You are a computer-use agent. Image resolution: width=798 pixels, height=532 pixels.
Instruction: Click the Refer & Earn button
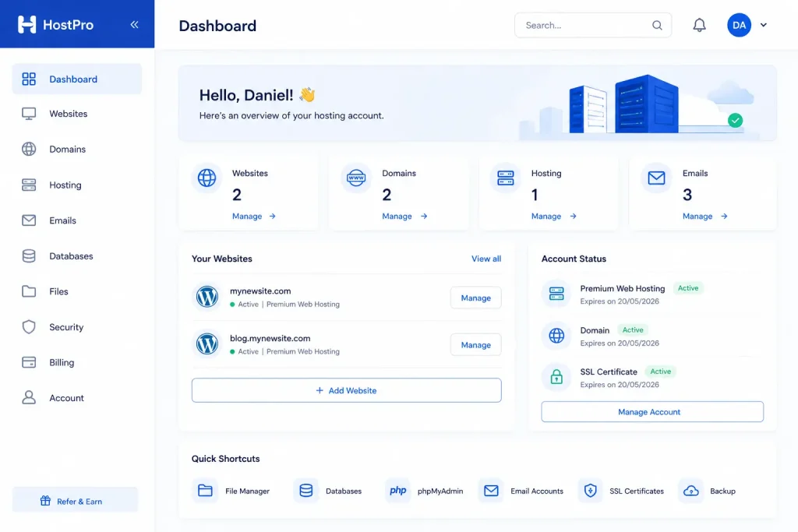75,501
